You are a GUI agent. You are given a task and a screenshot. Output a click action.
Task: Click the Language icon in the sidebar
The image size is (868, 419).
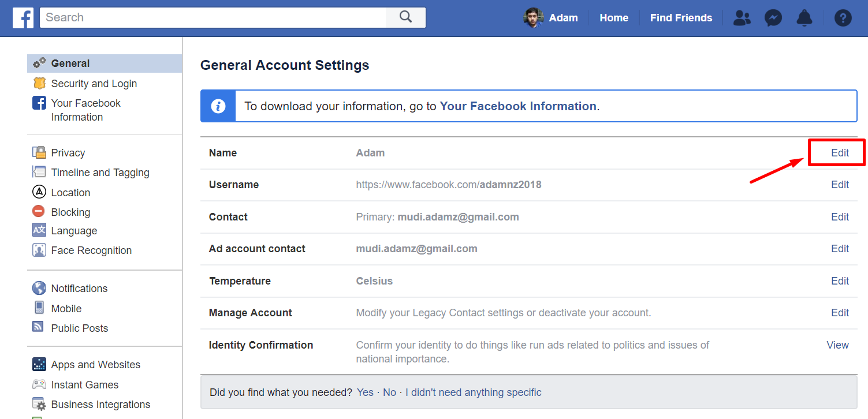pos(38,230)
